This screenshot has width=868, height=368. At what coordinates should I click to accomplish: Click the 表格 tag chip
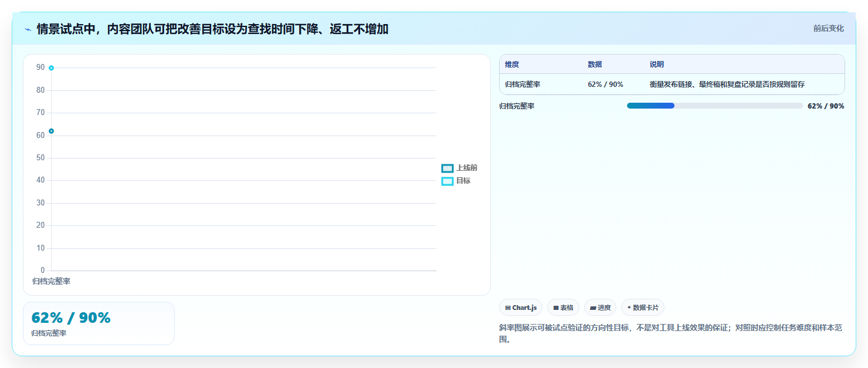point(563,308)
